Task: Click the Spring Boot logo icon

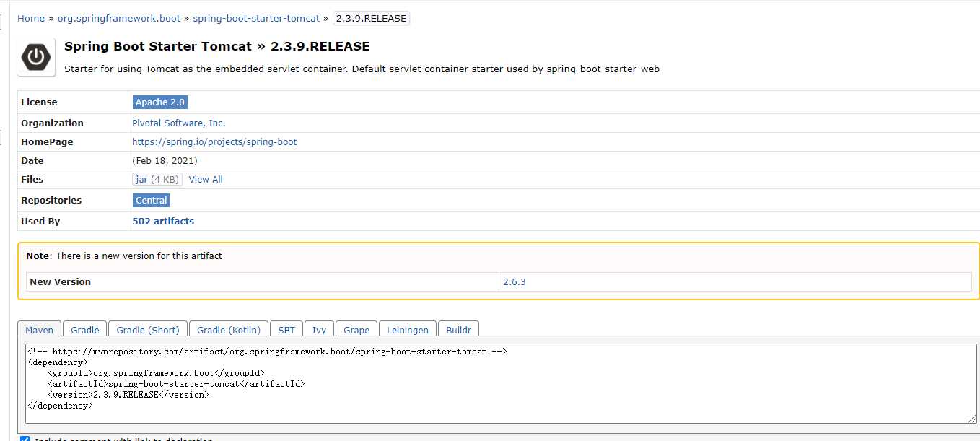Action: 35,56
